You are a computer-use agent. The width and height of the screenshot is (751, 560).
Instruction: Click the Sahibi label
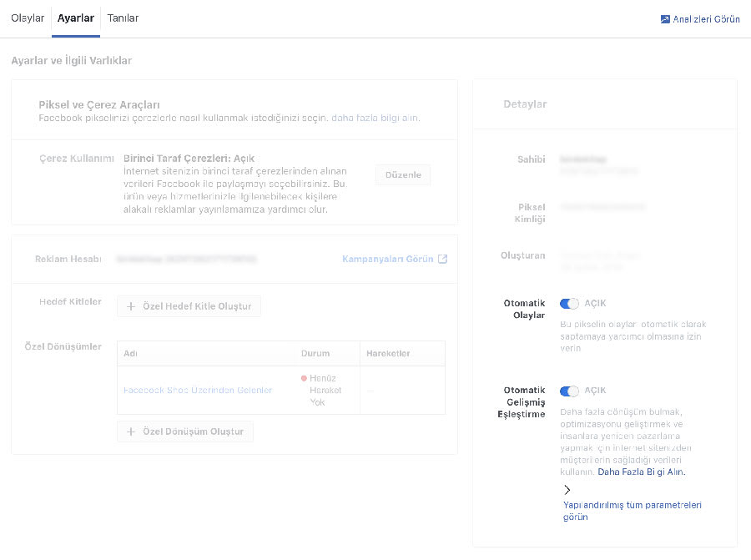coord(532,159)
